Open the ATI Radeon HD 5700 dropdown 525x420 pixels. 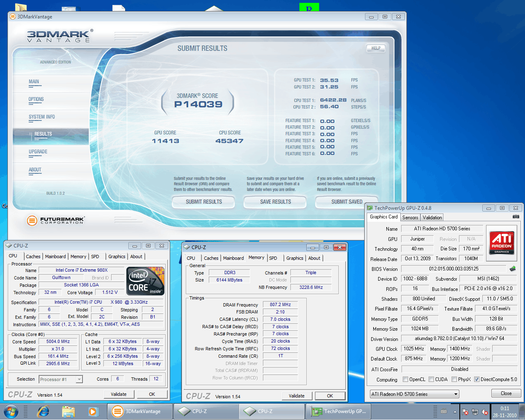pos(414,394)
